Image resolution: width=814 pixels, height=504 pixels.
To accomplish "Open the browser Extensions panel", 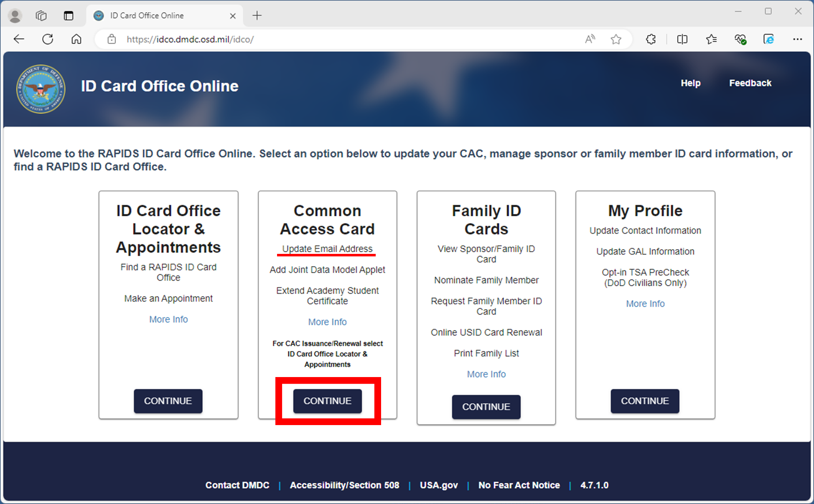I will point(650,39).
